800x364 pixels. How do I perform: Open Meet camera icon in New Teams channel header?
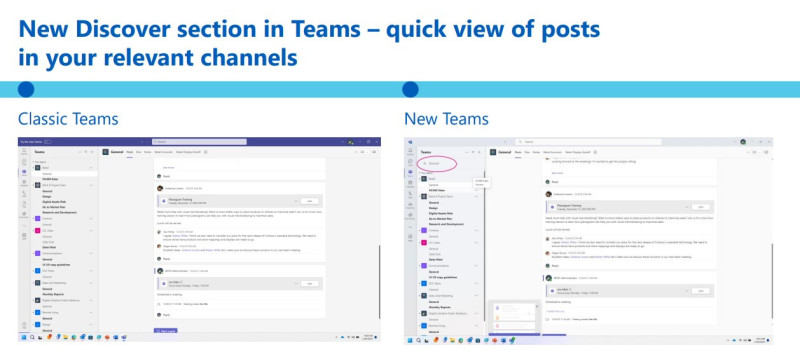(x=754, y=152)
